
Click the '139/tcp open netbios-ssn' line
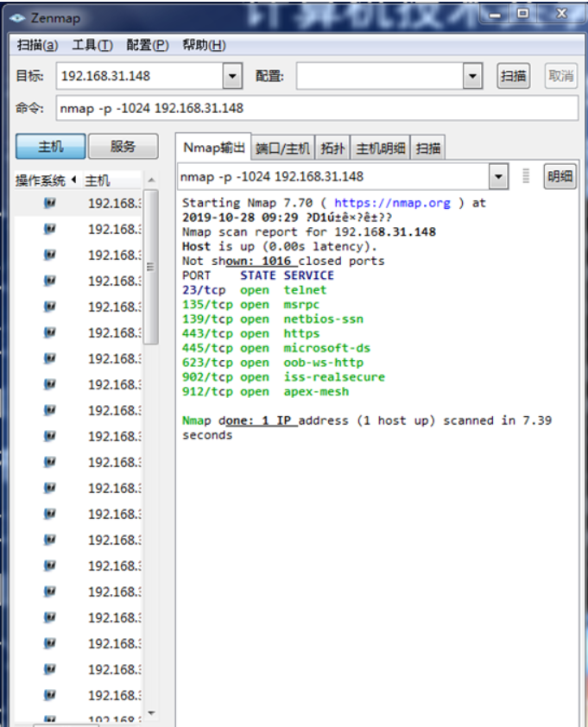(x=273, y=319)
